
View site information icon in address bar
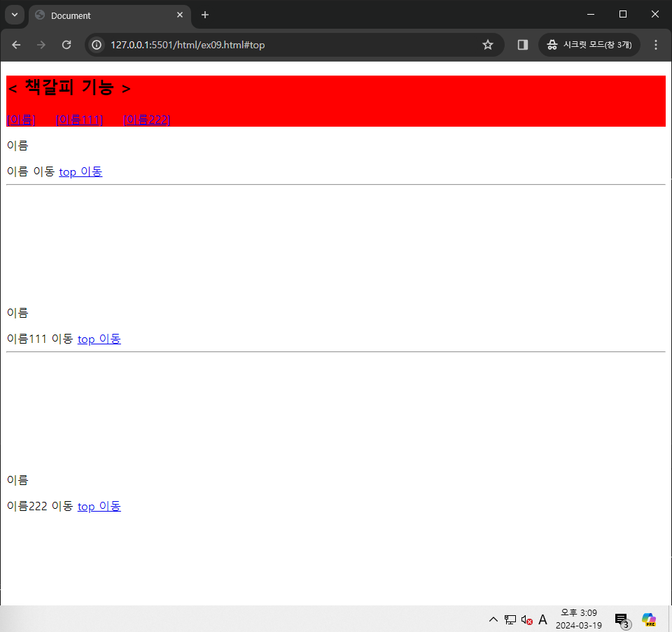click(97, 45)
